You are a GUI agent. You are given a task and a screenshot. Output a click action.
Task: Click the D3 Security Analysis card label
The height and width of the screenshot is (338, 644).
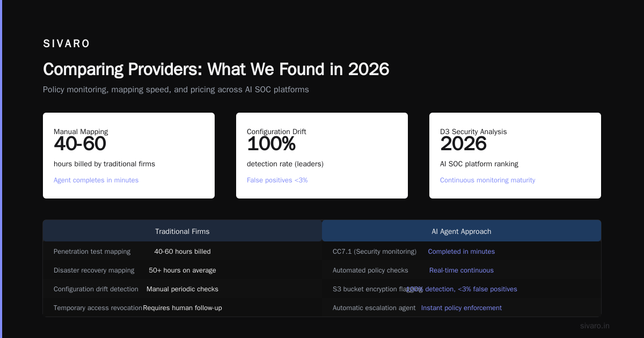[473, 131]
